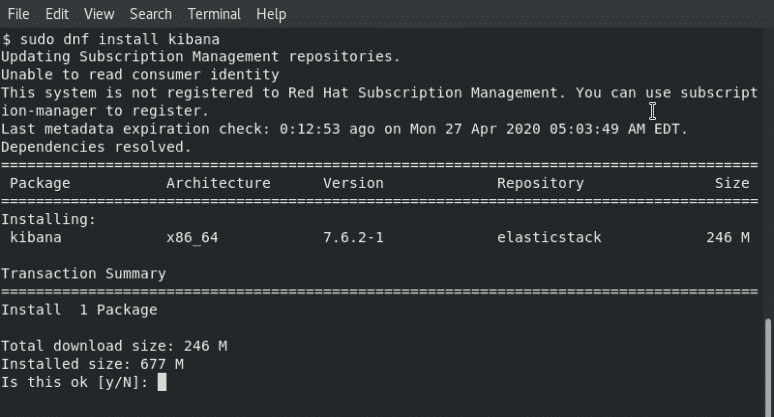Open the View menu

pyautogui.click(x=99, y=14)
